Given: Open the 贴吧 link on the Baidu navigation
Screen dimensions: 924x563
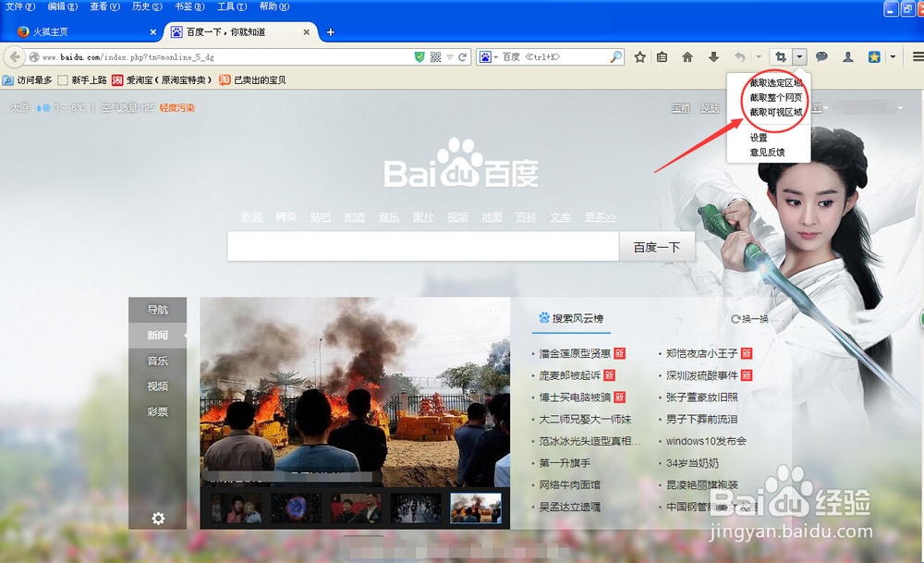Looking at the screenshot, I should [x=321, y=216].
